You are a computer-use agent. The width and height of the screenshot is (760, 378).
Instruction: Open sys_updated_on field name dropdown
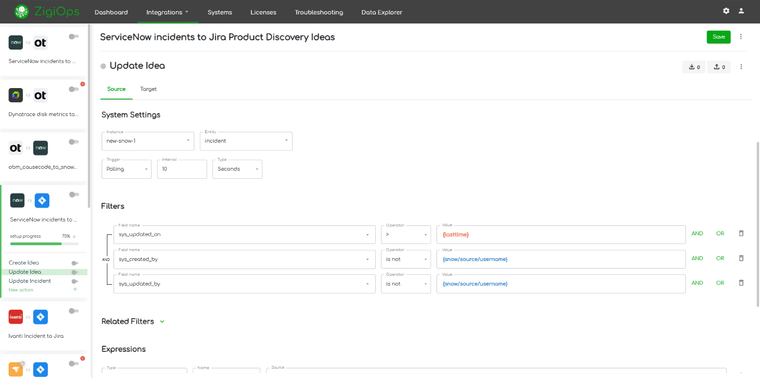pyautogui.click(x=244, y=235)
